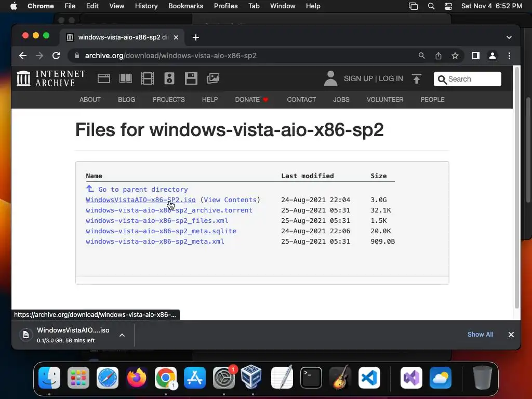Open VirtualBox from the Dock
The width and height of the screenshot is (532, 399).
pos(251,377)
